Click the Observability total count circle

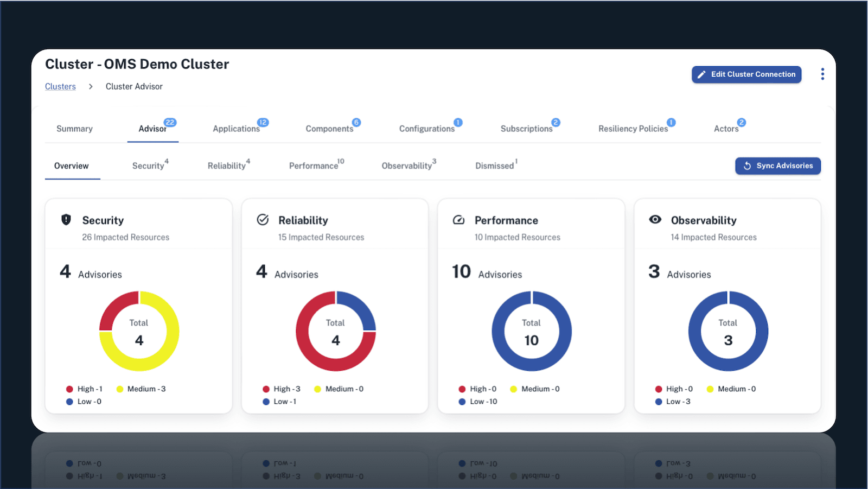click(x=727, y=331)
